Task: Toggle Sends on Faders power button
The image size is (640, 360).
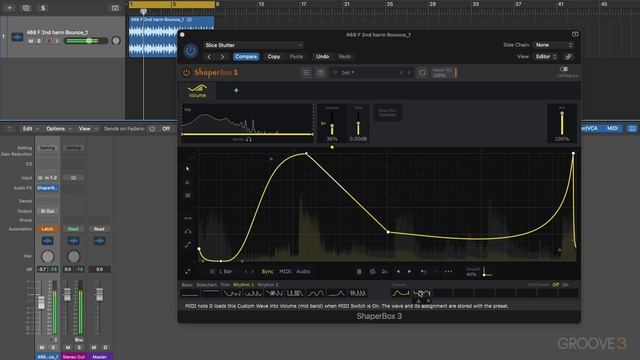Action: point(152,129)
